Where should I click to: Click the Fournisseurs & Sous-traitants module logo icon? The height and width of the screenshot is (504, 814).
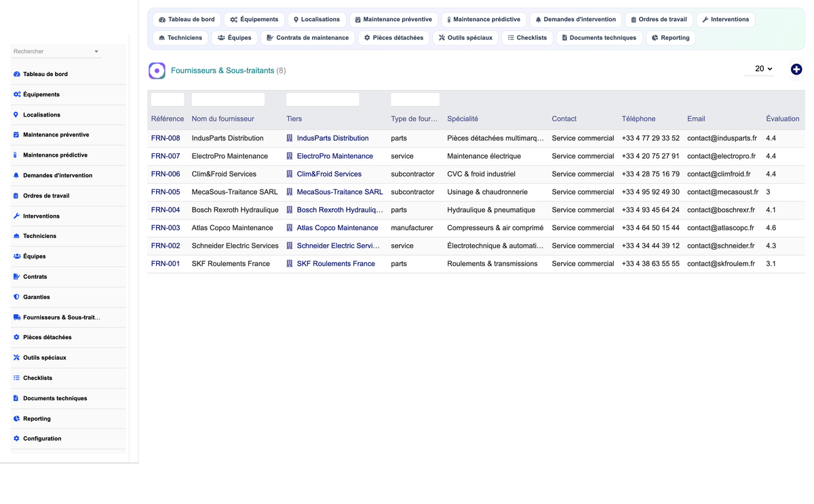pos(157,71)
